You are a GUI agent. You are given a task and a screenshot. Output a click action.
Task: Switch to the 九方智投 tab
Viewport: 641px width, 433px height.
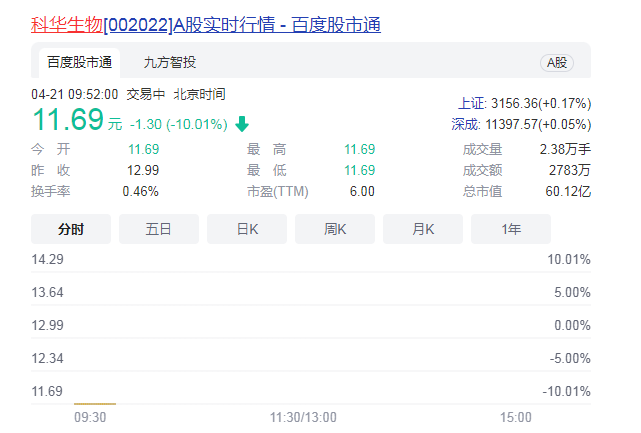(170, 63)
